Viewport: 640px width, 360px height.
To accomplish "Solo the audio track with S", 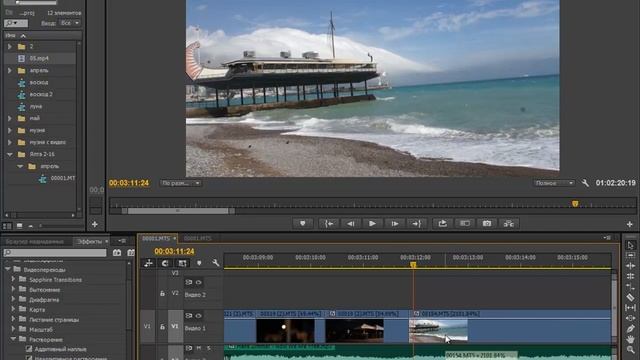I will point(209,348).
